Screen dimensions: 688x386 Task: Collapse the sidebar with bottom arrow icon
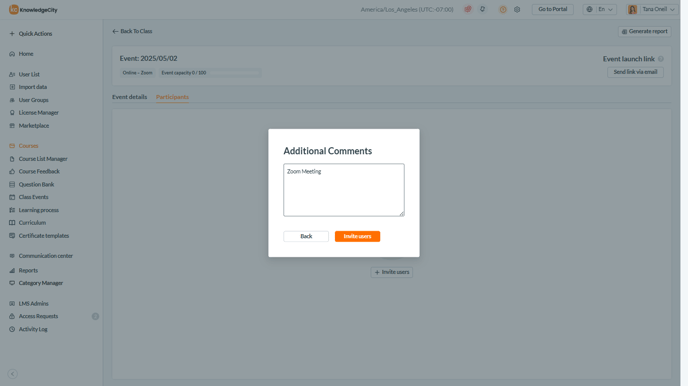pos(12,374)
